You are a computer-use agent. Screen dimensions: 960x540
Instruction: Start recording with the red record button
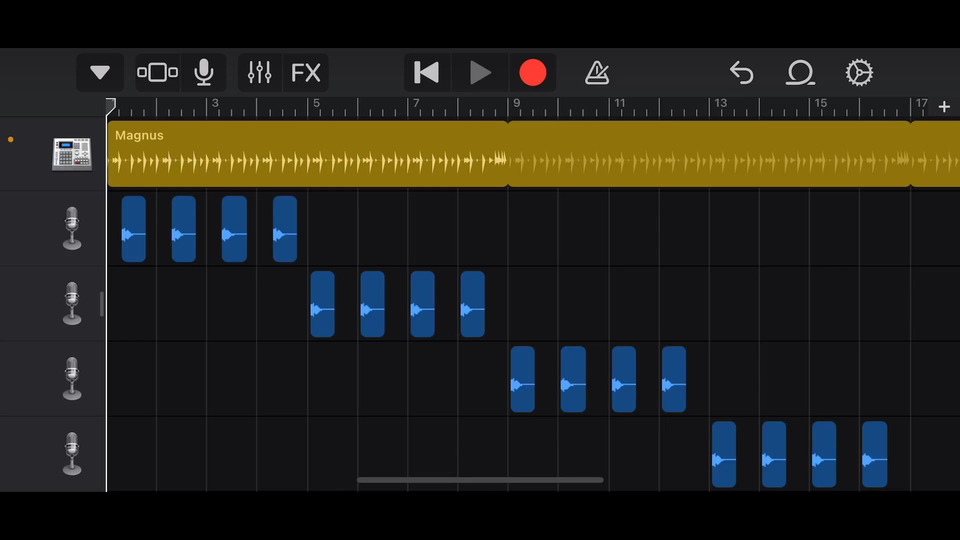coord(533,73)
